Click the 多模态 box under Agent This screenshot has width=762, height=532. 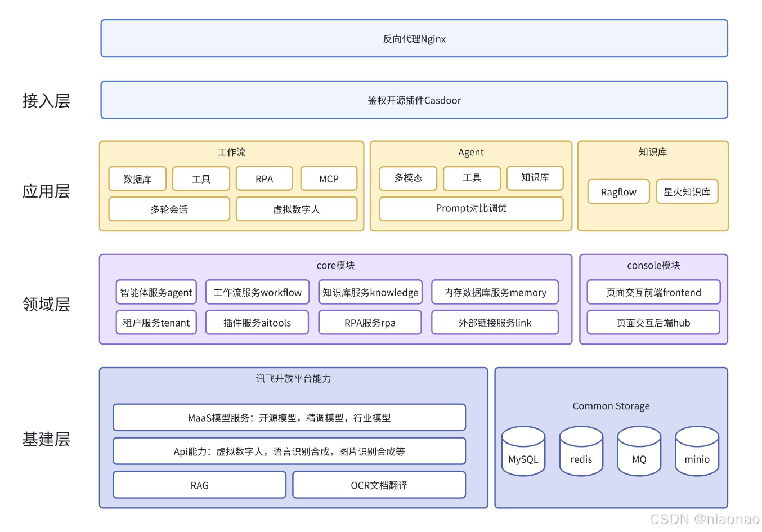[408, 178]
